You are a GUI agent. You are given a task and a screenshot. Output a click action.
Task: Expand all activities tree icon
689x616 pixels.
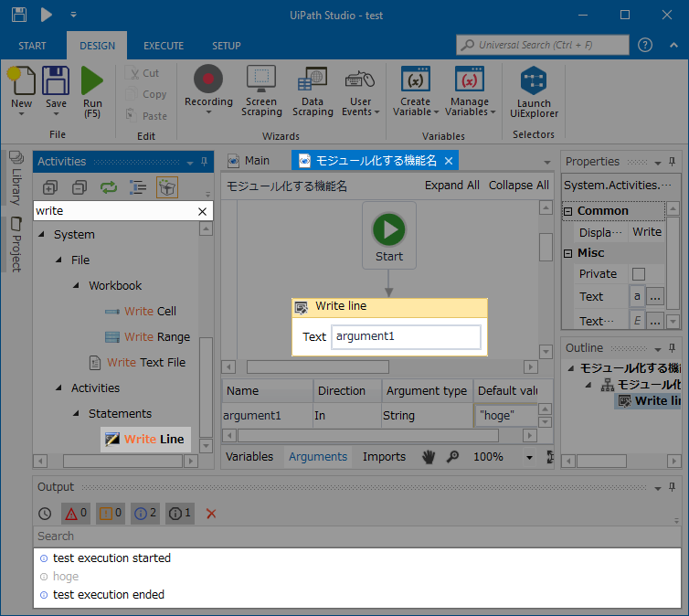50,188
